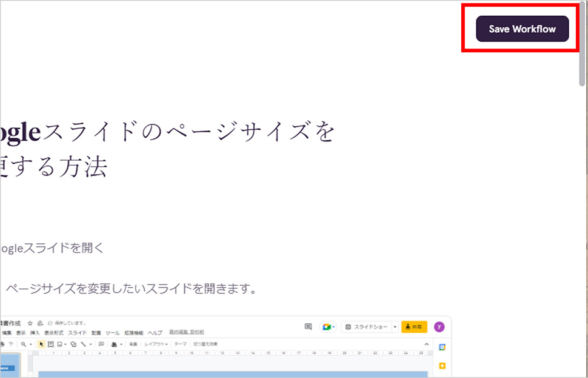Open the 表示形式 menu
The height and width of the screenshot is (378, 588).
pos(53,333)
